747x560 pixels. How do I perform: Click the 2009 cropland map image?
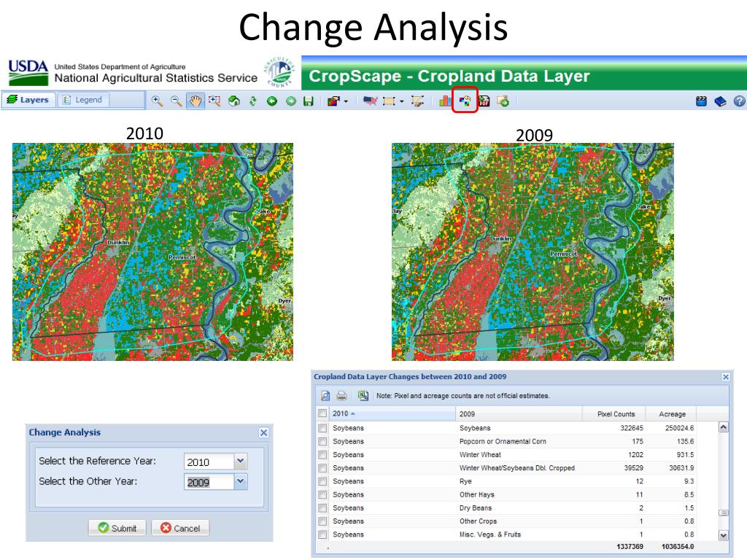533,252
